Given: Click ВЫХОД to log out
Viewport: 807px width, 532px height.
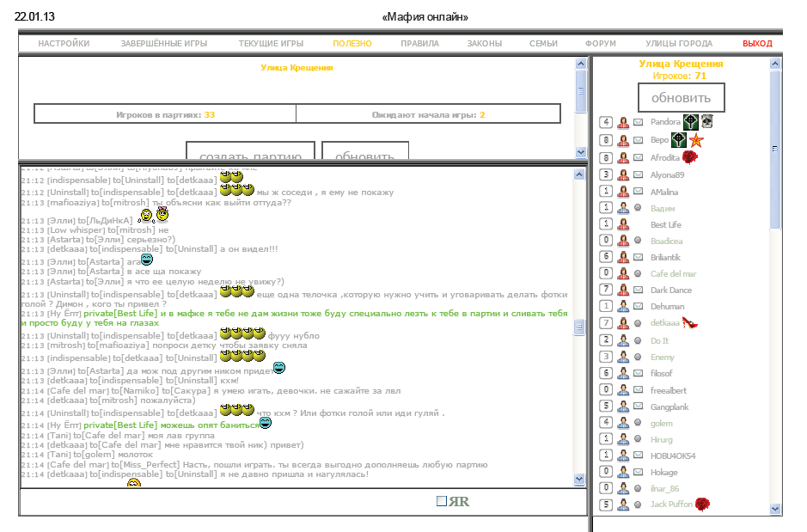Looking at the screenshot, I should point(757,44).
